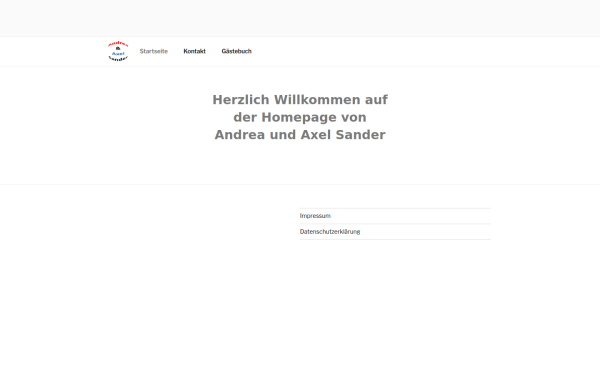Click the Andrea & Axel Sander logo

[118, 51]
